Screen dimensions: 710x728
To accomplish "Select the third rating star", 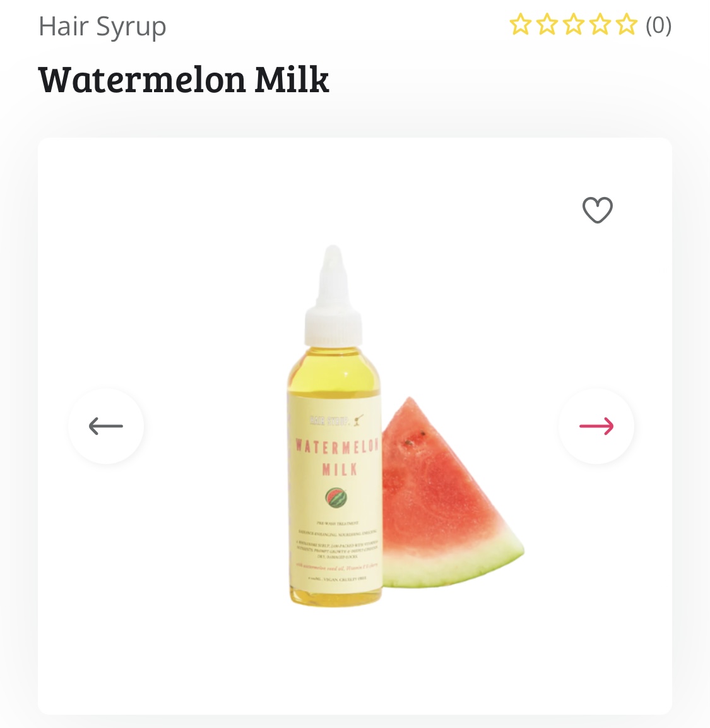I will tap(574, 25).
